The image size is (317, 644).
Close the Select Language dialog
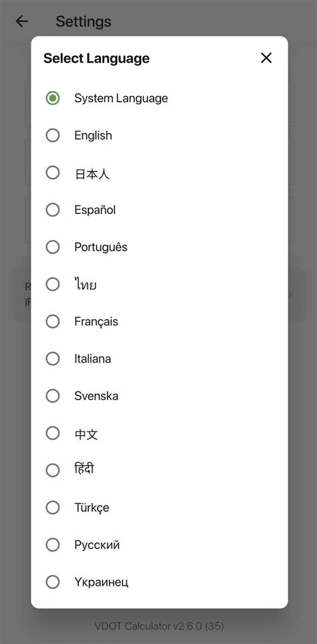(266, 58)
